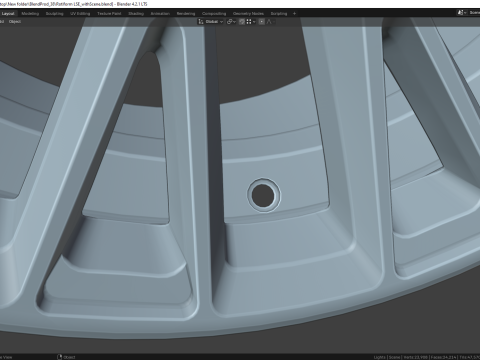Open the Rendering workspace tab
This screenshot has height=360, width=480.
click(186, 14)
